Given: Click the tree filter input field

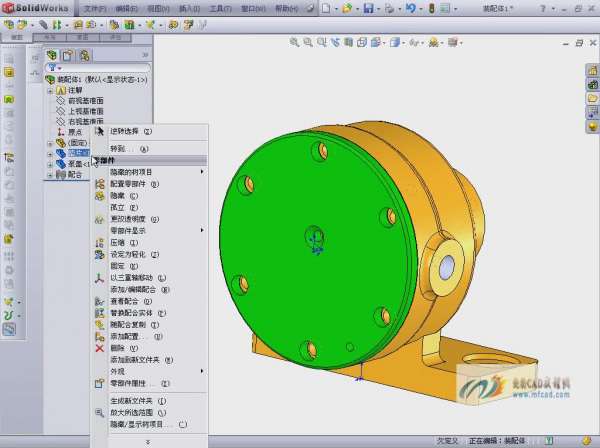Looking at the screenshot, I should (98, 68).
